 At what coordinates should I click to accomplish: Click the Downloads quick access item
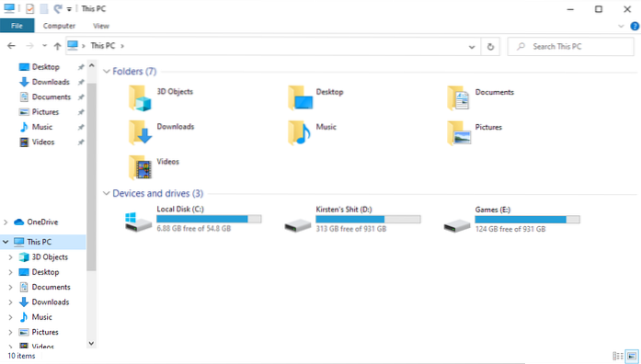click(x=51, y=82)
